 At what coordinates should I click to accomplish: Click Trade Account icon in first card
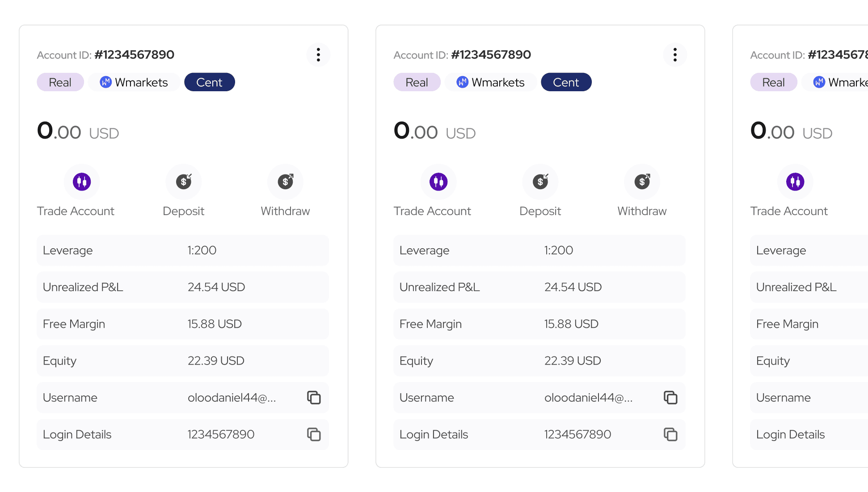pyautogui.click(x=82, y=182)
